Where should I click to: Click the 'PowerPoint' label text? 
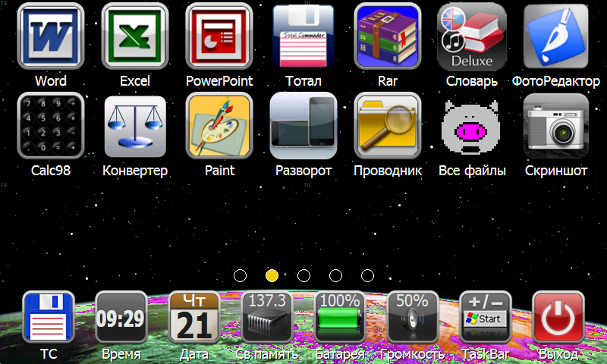point(219,81)
